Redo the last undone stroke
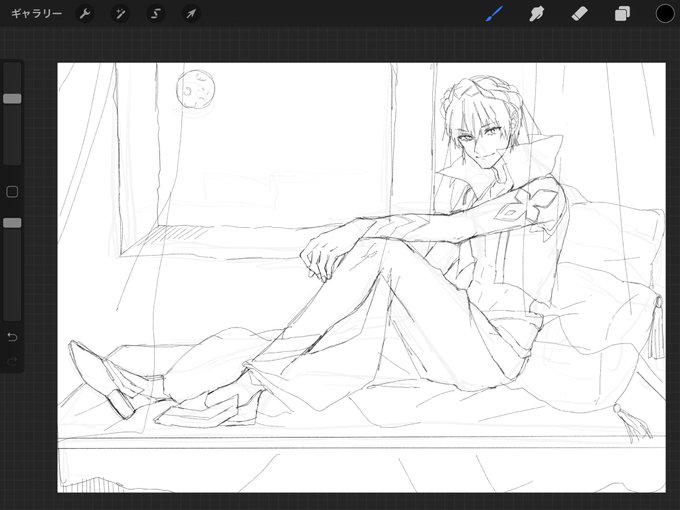Image resolution: width=680 pixels, height=510 pixels. click(12, 361)
